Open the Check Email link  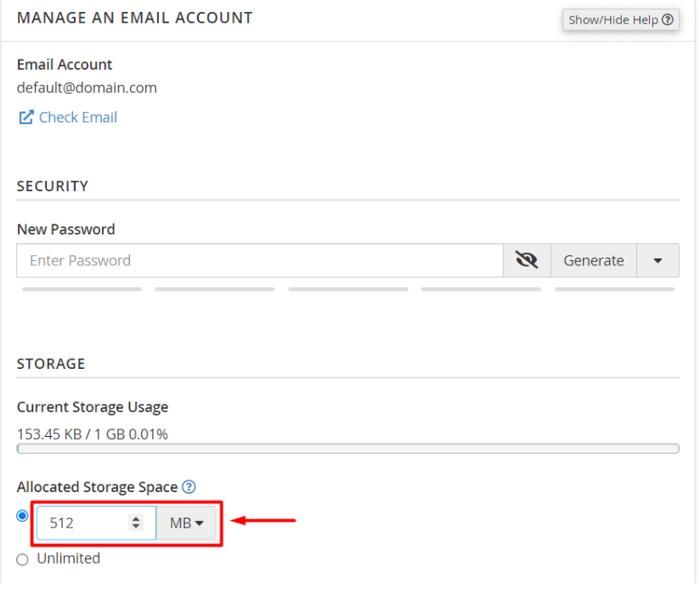77,117
